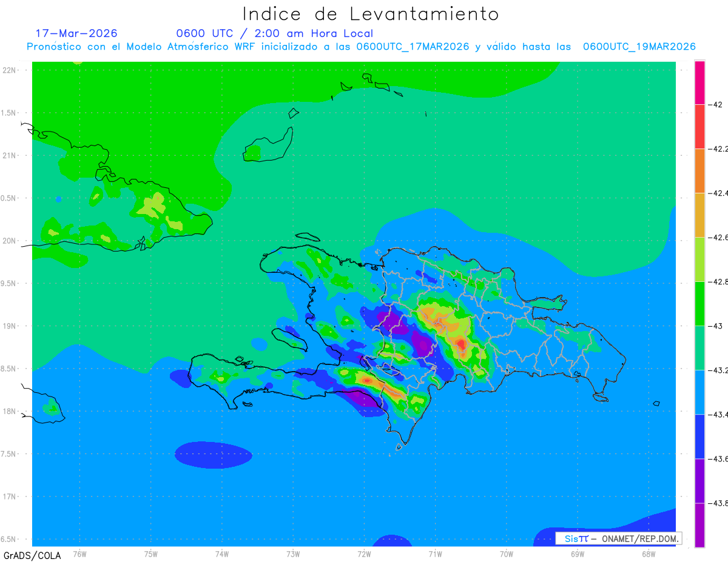Screen dimensions: 728x562
Task: Select the bright green swatch between -42.8 and -43
Action: (699, 304)
